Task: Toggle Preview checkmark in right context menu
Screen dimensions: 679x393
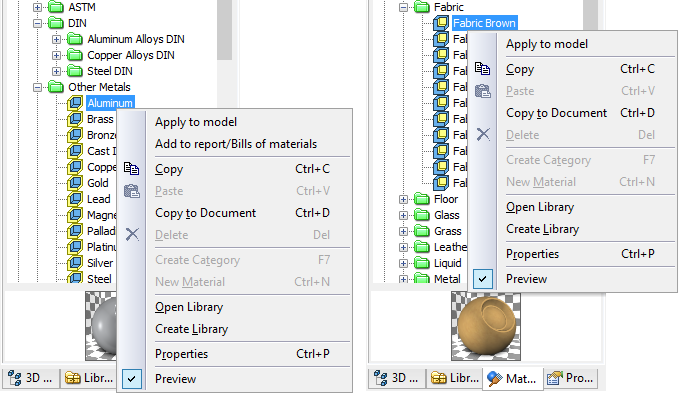Action: pyautogui.click(x=483, y=279)
